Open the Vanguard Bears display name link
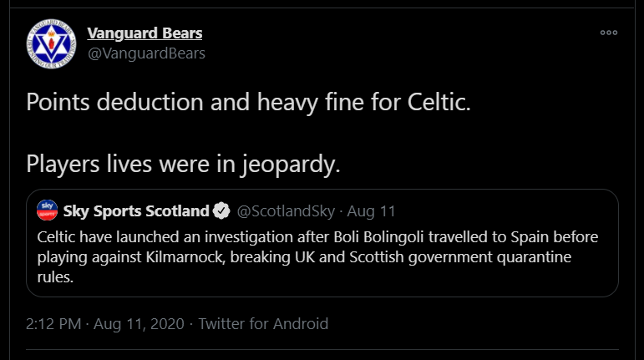 145,33
